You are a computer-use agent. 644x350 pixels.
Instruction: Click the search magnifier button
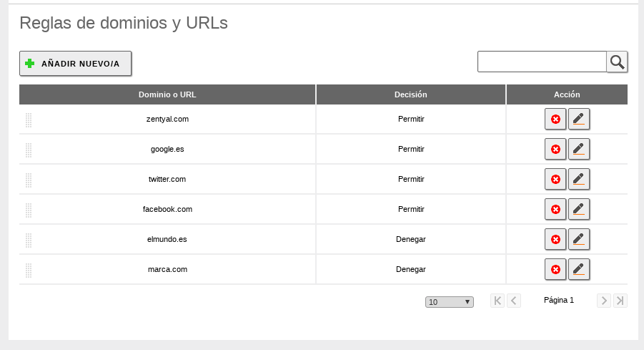click(x=617, y=62)
